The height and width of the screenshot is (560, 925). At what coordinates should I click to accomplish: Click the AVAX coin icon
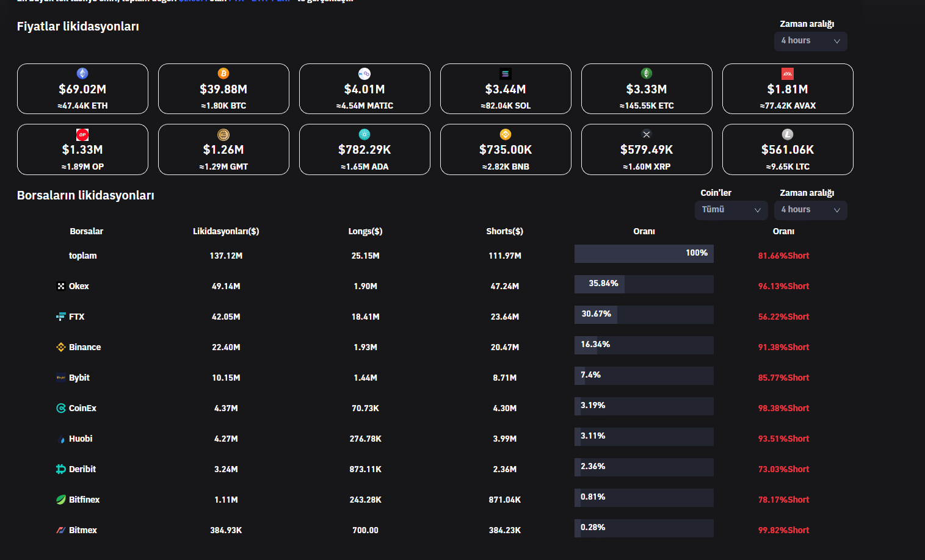[788, 73]
